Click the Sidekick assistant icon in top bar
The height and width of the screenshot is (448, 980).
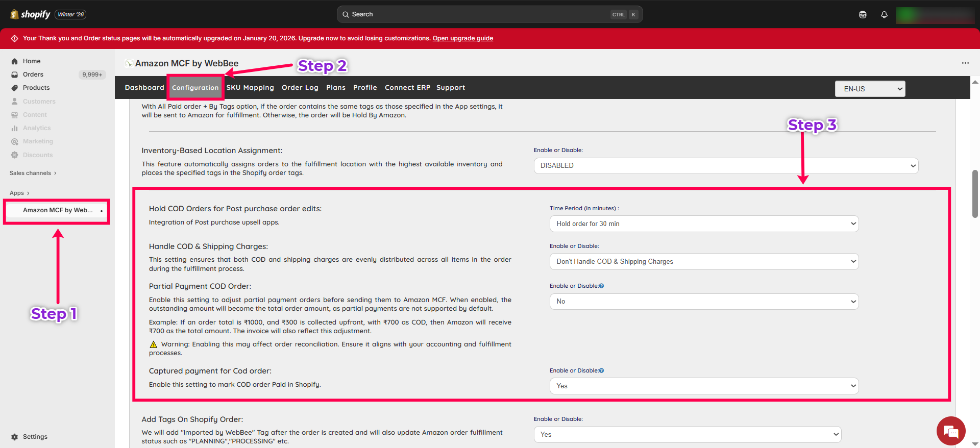click(x=863, y=15)
